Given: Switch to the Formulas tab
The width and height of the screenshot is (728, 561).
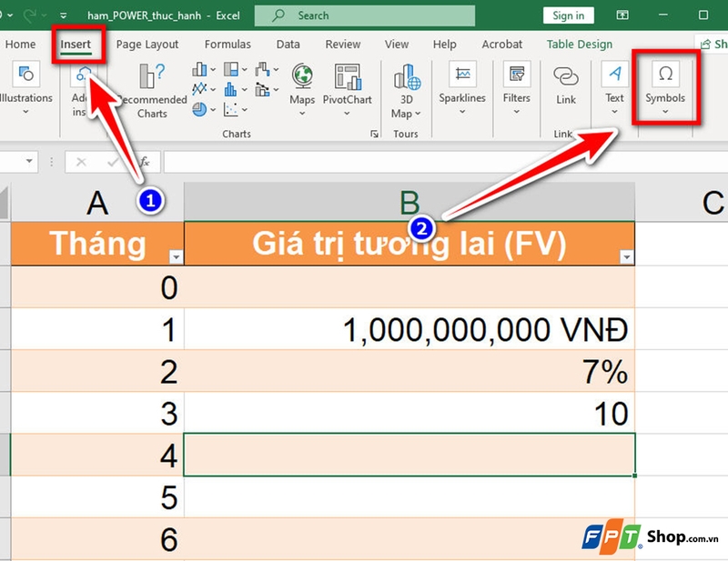Looking at the screenshot, I should tap(227, 44).
